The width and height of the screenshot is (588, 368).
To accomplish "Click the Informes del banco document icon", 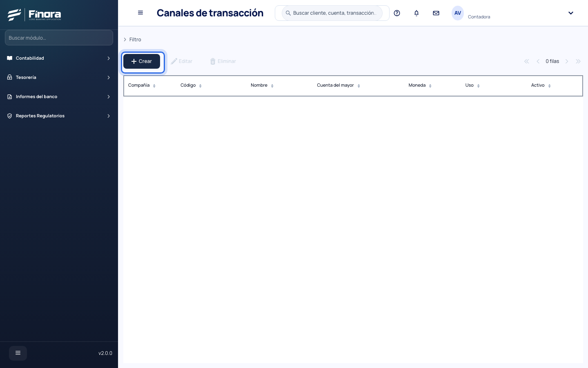I will [10, 96].
